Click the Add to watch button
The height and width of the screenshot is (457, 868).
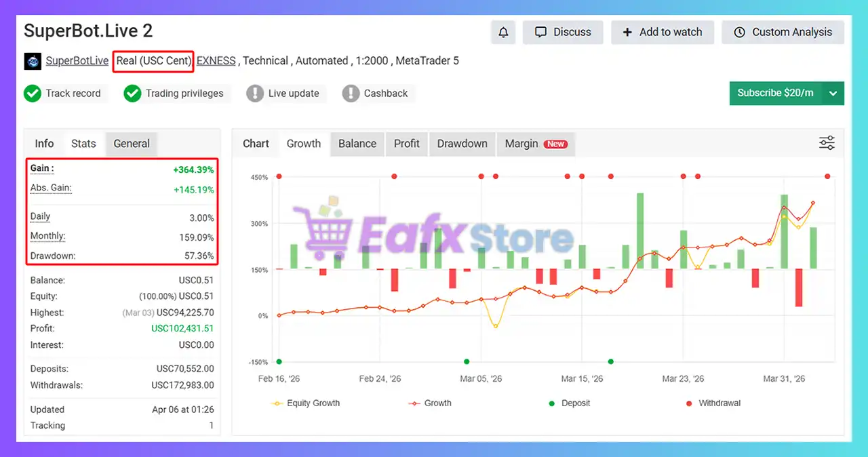pos(662,33)
